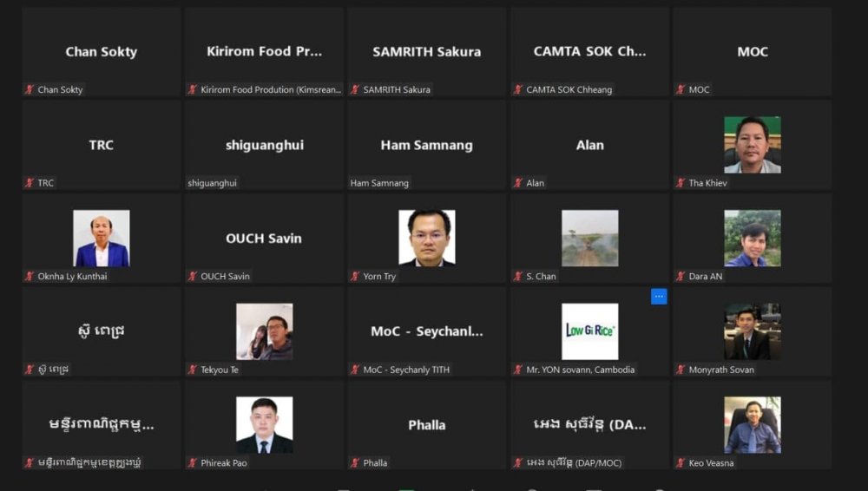Click the muted microphone icon on MOC tile

tap(681, 89)
